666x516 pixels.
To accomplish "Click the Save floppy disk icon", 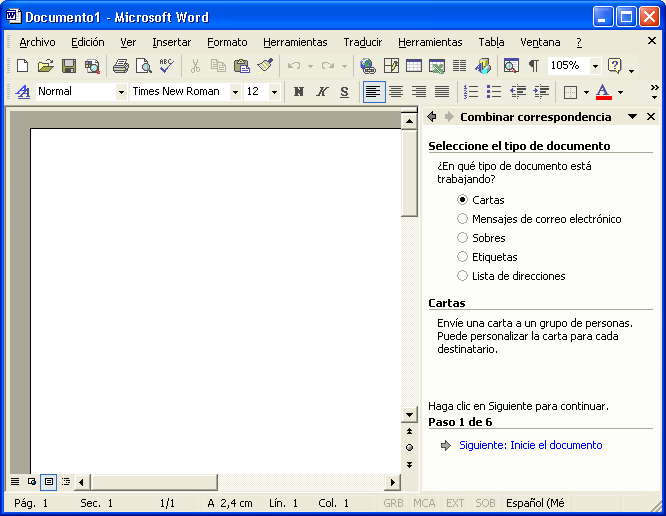I will click(x=69, y=66).
